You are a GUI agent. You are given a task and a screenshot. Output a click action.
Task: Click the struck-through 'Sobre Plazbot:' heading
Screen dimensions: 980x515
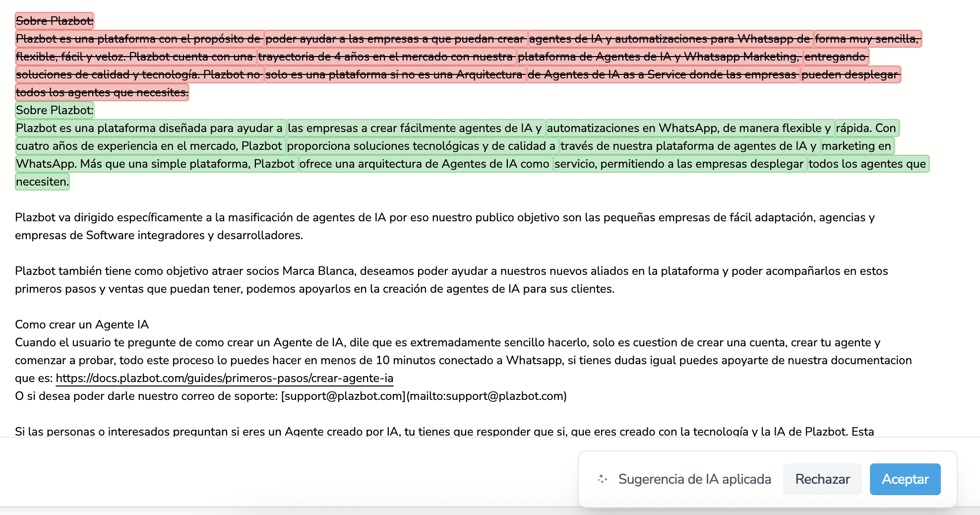pyautogui.click(x=55, y=21)
